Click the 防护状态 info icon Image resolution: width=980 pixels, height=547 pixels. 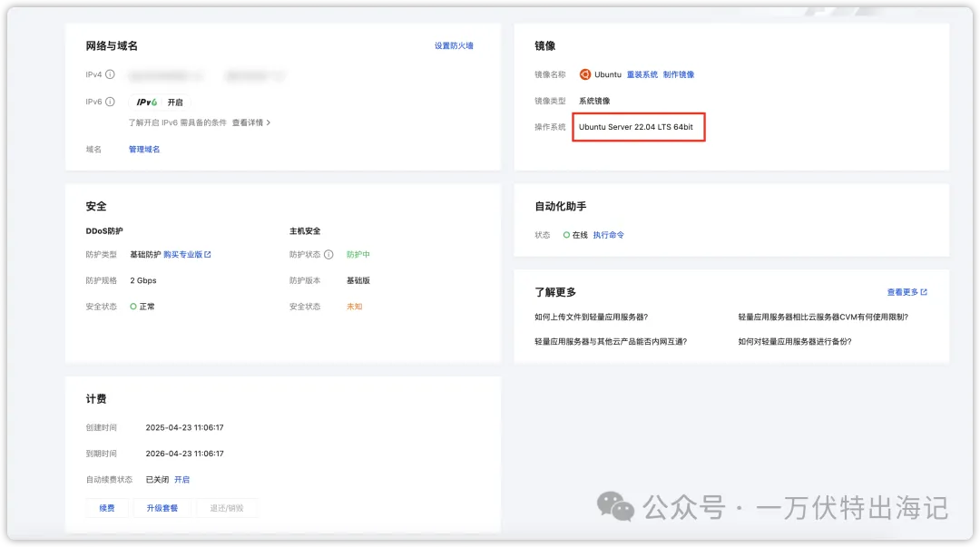pyautogui.click(x=328, y=254)
